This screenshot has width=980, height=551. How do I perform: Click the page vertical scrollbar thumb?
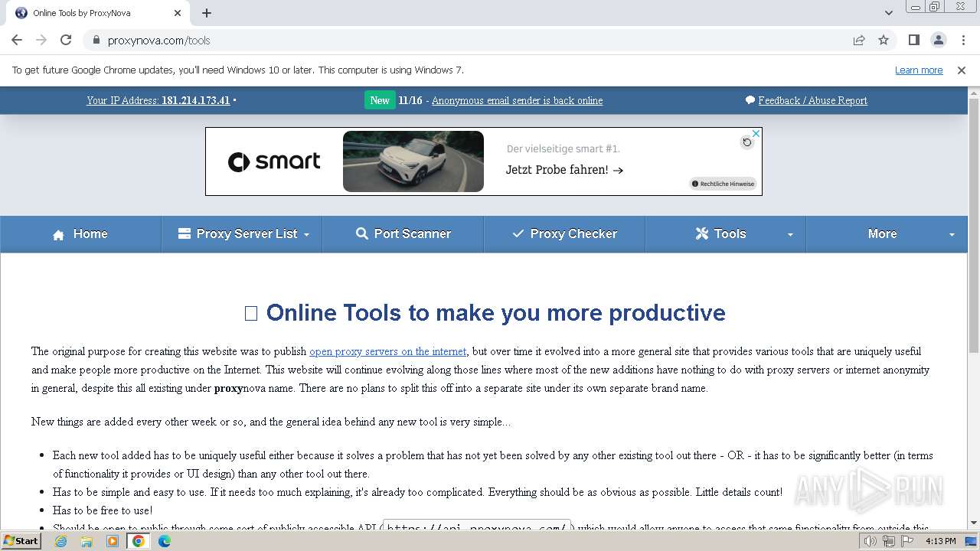974,224
